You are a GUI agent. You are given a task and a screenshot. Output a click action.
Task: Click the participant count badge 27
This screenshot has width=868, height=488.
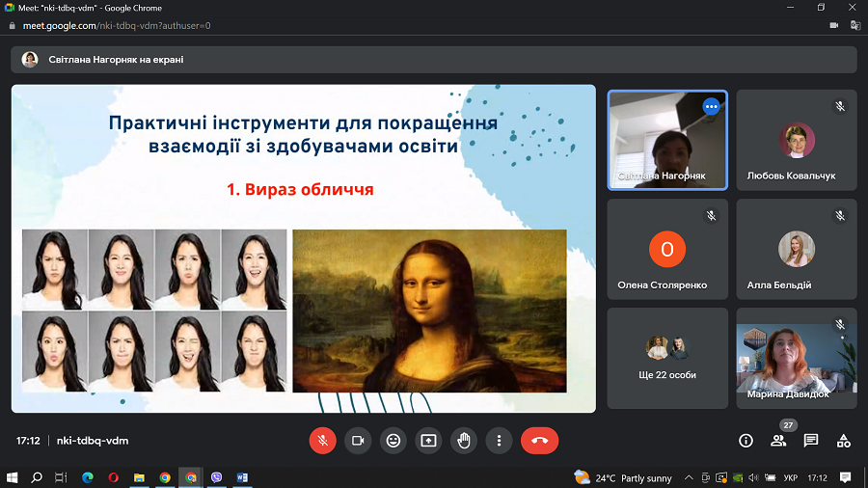pos(788,425)
